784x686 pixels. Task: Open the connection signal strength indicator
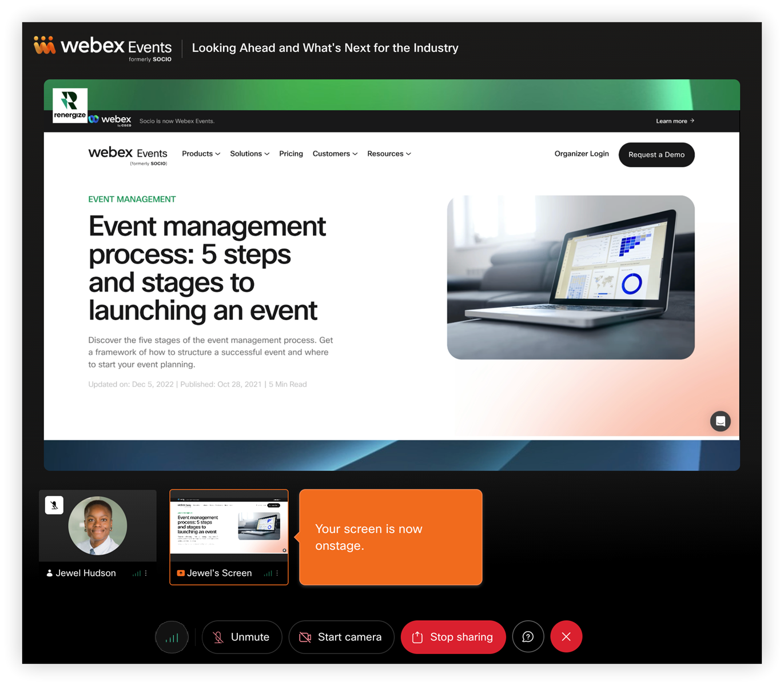(172, 637)
